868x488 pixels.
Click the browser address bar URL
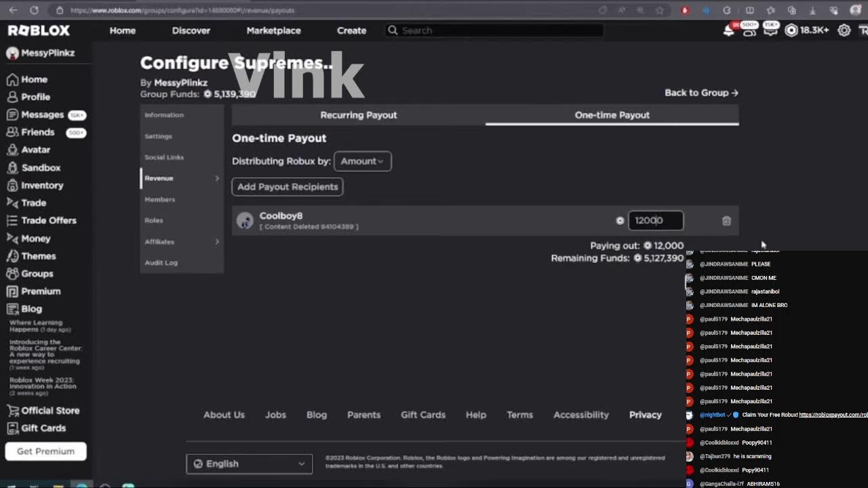pos(183,10)
